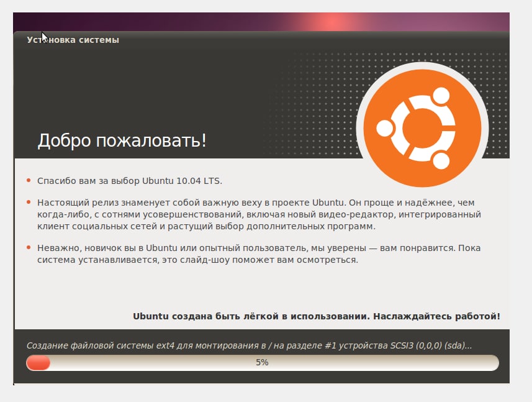The image size is (532, 402).
Task: Click the status text 'Создание файловой системы ext4'
Action: 250,345
